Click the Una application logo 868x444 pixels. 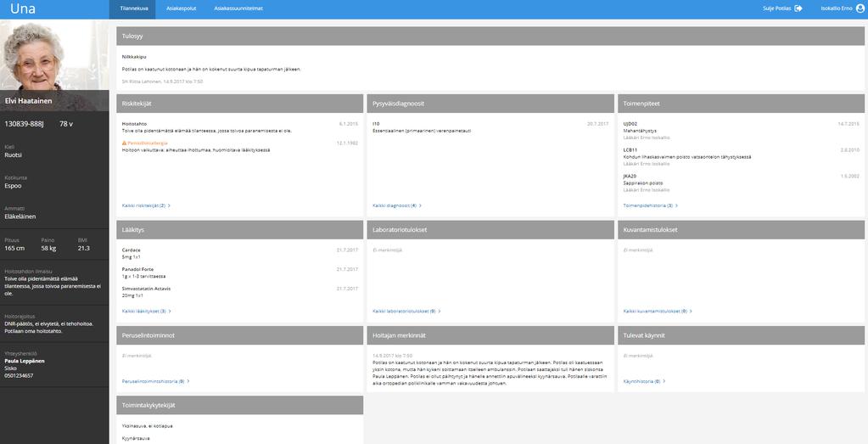click(x=23, y=8)
